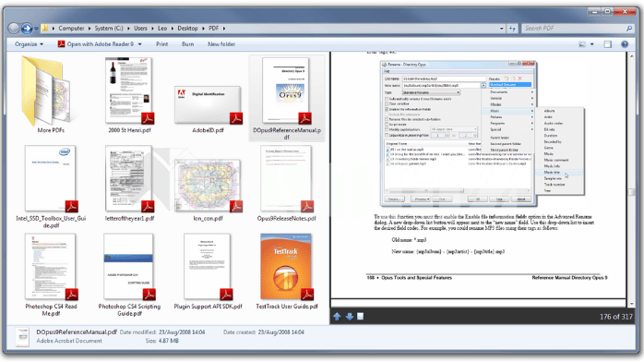Select the Leo breadcrumb
The width and height of the screenshot is (644, 362).
(x=162, y=29)
